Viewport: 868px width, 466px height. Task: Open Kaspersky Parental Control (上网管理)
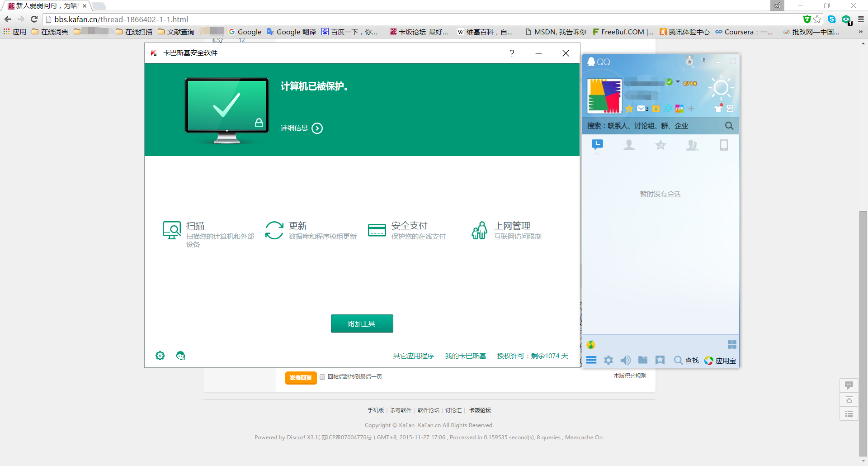pos(506,230)
